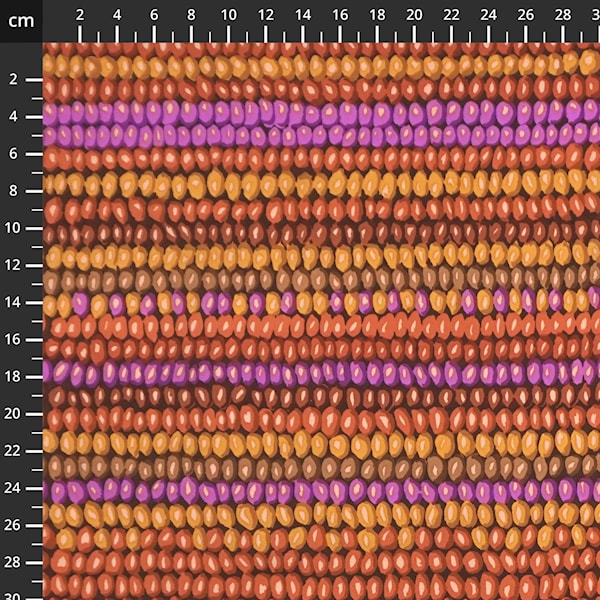The height and width of the screenshot is (600, 600).
Task: Select the 28 mark on the horizontal ruler
Action: pos(562,15)
